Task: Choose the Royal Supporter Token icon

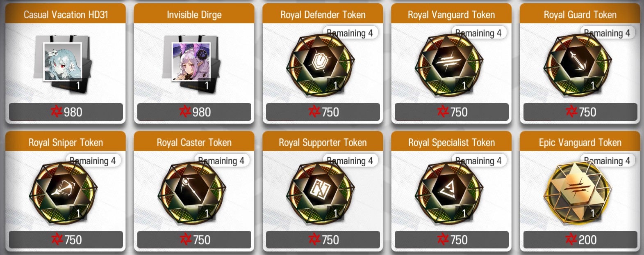Action: [321, 192]
